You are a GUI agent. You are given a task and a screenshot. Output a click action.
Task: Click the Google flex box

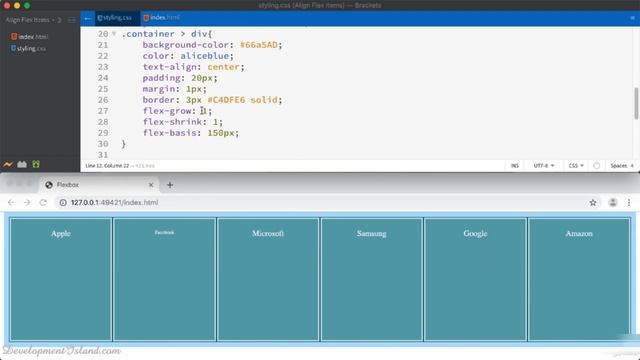click(475, 279)
